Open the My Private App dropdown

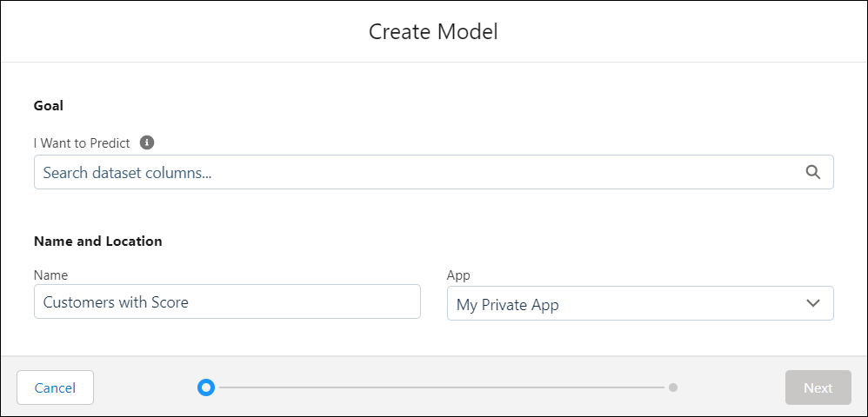[640, 303]
